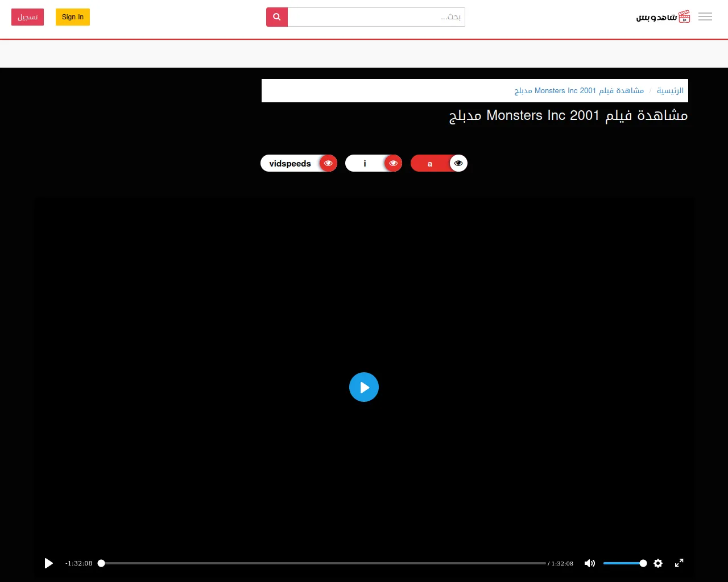Viewport: 728px width, 582px height.
Task: Click the remaining time -1:32:08 label
Action: pos(79,563)
